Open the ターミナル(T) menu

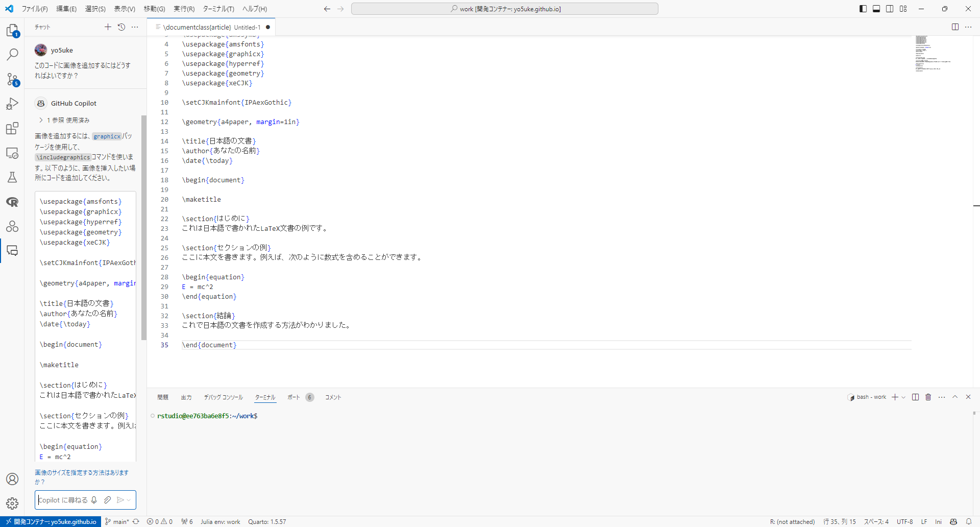[218, 9]
